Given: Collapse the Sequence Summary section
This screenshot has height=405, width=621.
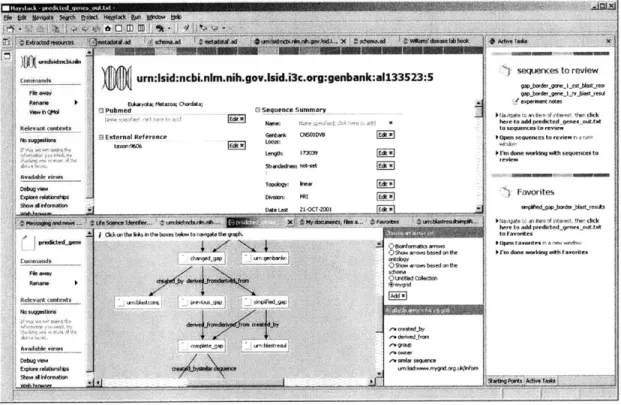Looking at the screenshot, I should coord(258,110).
